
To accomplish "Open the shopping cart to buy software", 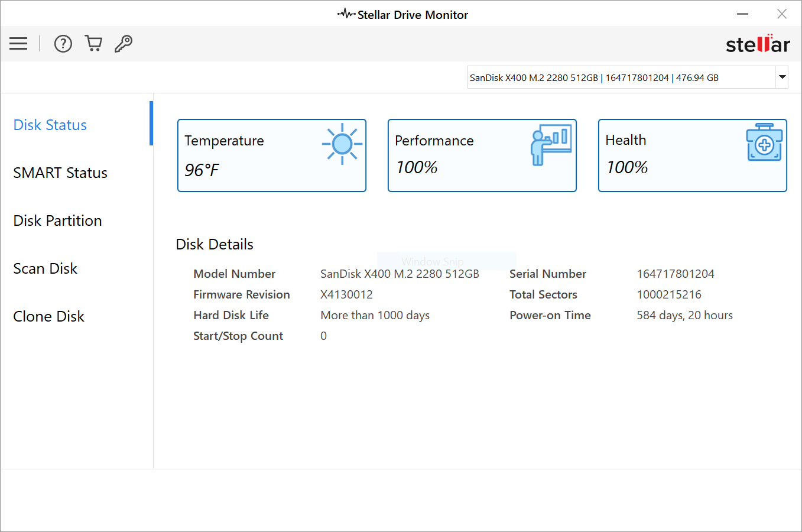I will pos(93,43).
